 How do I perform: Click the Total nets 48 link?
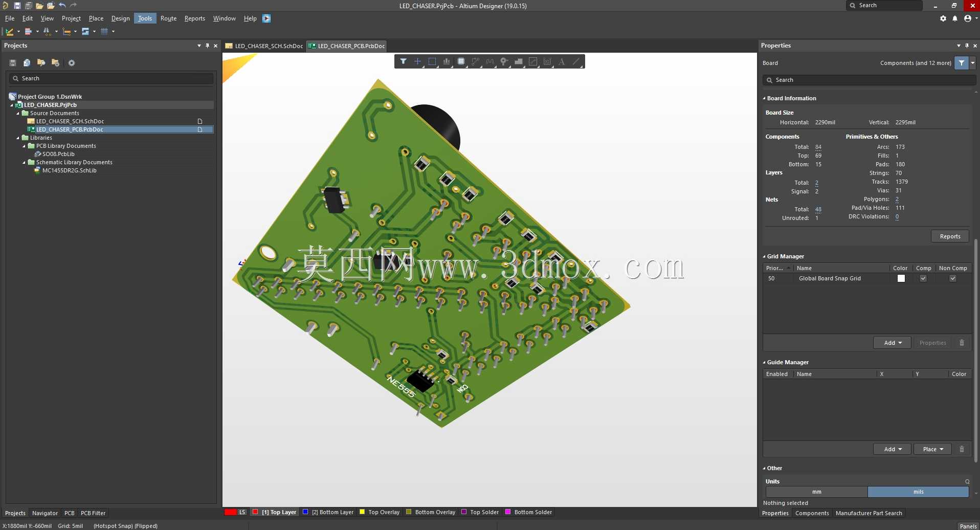point(818,209)
